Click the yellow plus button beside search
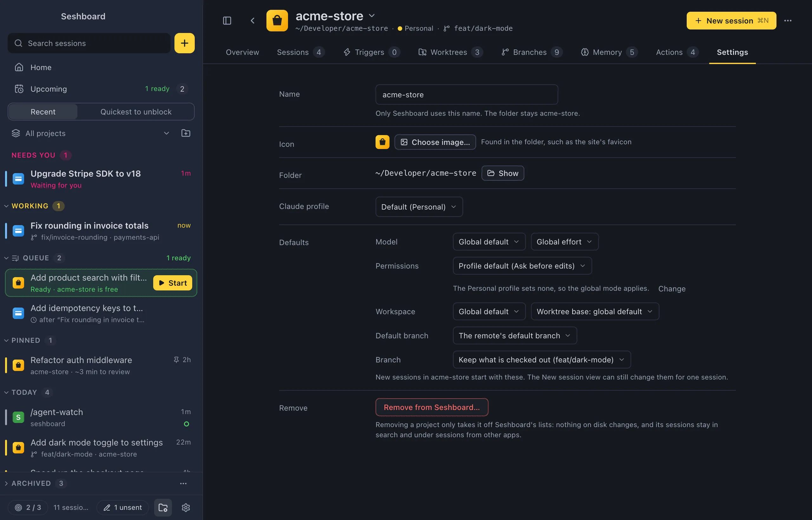The image size is (812, 520). coord(184,43)
